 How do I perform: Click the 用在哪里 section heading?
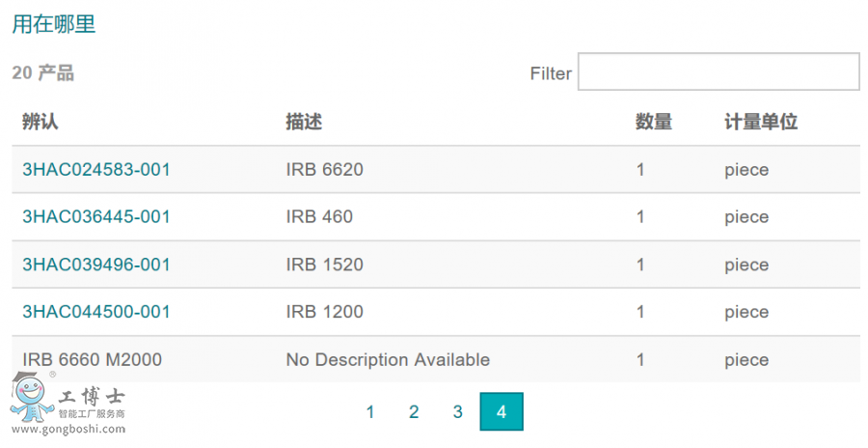click(54, 25)
